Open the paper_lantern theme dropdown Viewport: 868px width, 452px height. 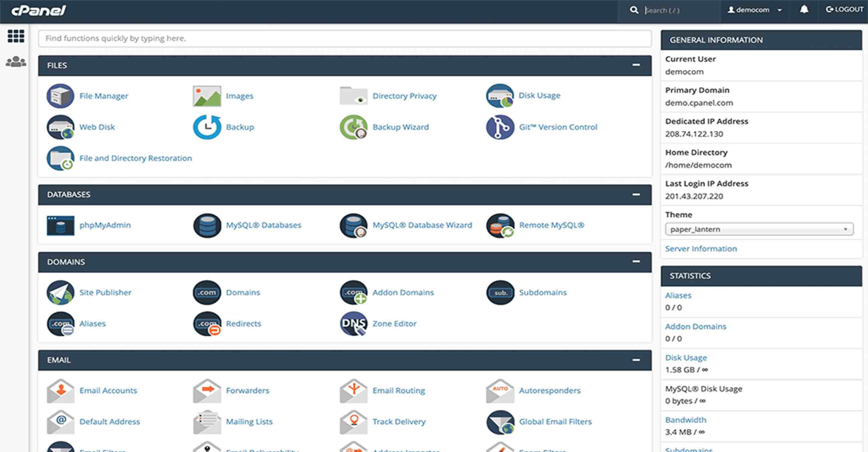(x=759, y=229)
